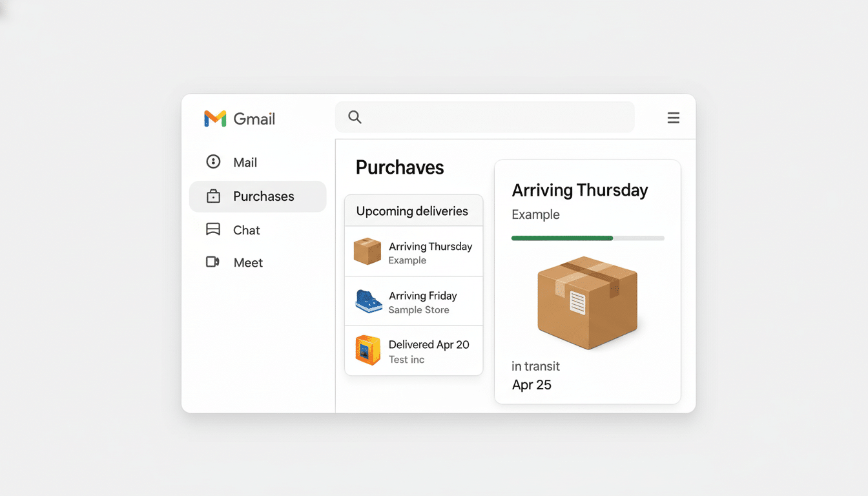868x496 pixels.
Task: Select the Mail icon in the sidebar
Action: pos(213,161)
